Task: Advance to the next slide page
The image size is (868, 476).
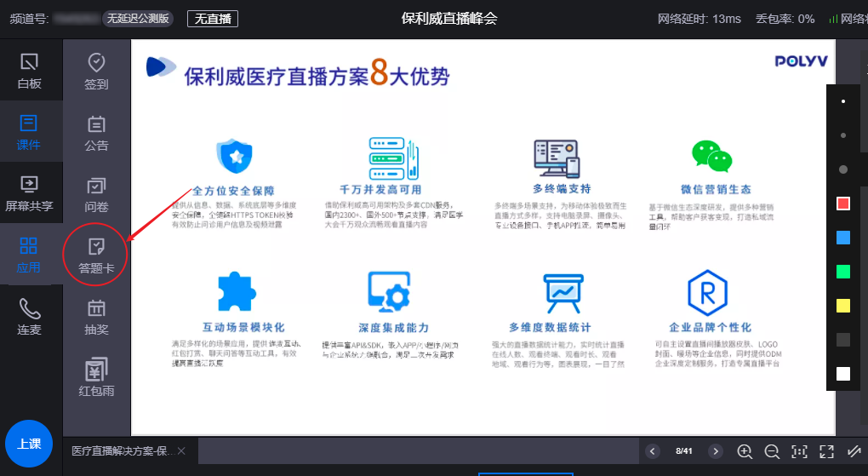Action: 716,451
